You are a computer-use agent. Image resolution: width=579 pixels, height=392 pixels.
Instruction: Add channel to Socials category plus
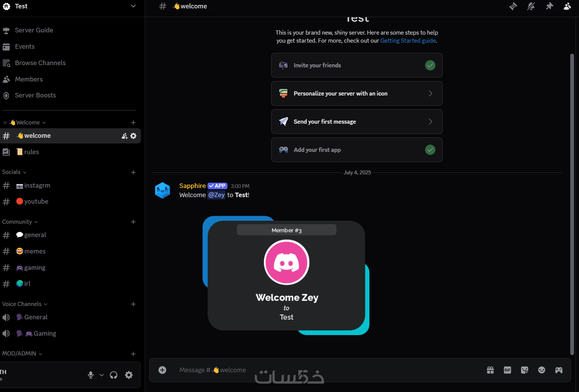(x=133, y=172)
